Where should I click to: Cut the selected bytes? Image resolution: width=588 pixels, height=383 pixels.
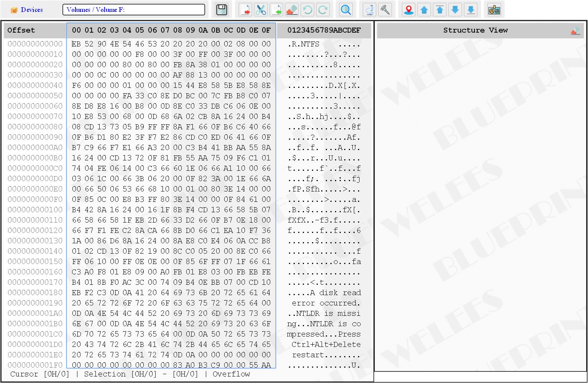tap(261, 10)
